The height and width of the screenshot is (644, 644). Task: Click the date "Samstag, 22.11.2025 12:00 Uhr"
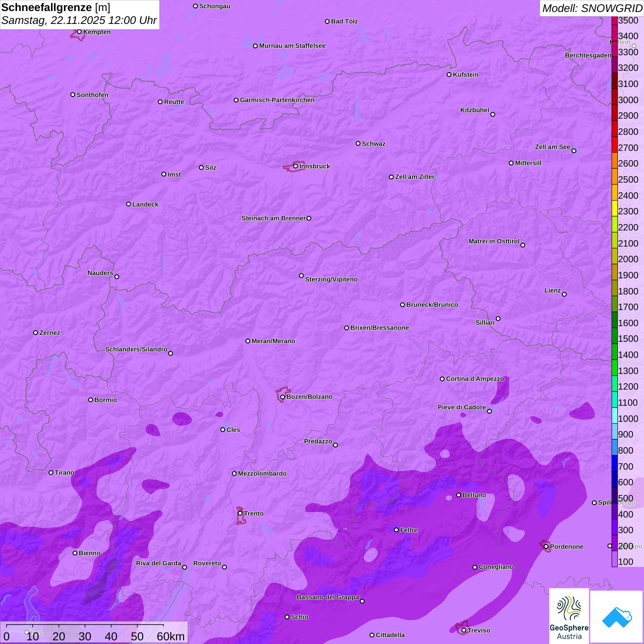tap(79, 20)
